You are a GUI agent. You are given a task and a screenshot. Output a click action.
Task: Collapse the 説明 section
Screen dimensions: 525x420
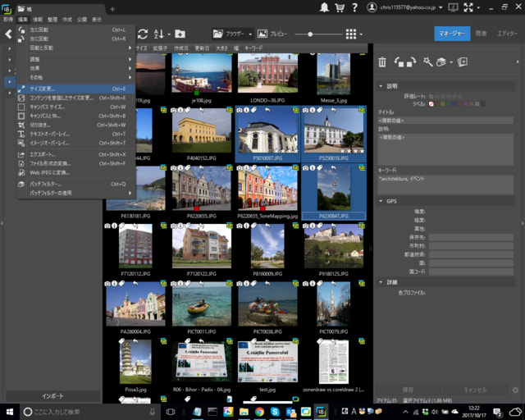(x=380, y=85)
